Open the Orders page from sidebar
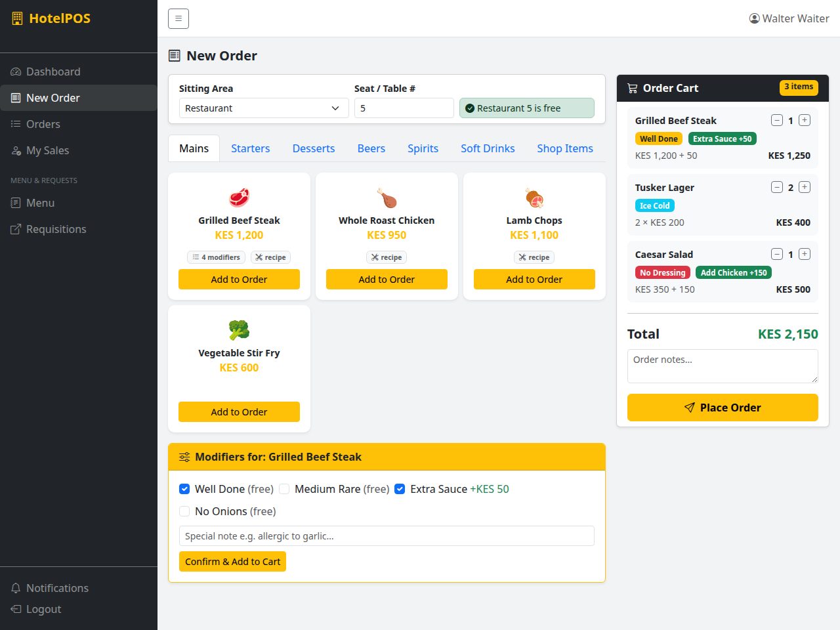This screenshot has width=840, height=630. coord(79,124)
